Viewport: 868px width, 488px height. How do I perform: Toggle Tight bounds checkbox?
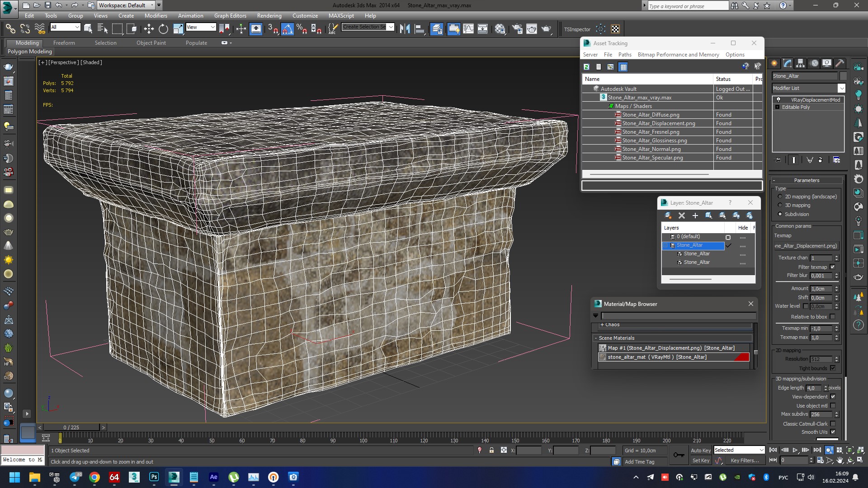[x=833, y=368]
